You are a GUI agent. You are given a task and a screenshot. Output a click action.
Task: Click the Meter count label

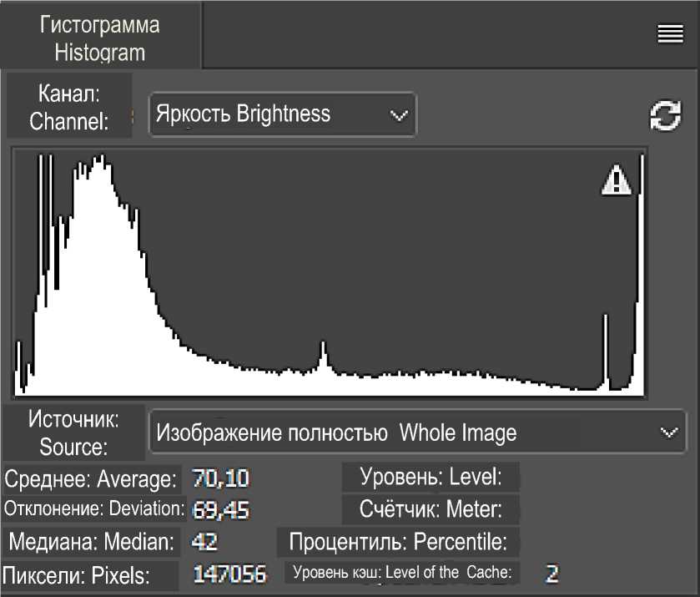click(x=431, y=508)
